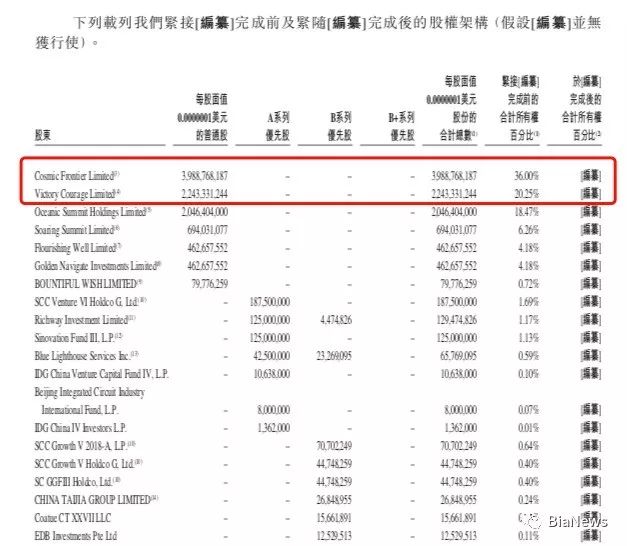Click [編纂] cell in Cosmic Frontier row
Viewport: 627px width, 546px height.
591,176
